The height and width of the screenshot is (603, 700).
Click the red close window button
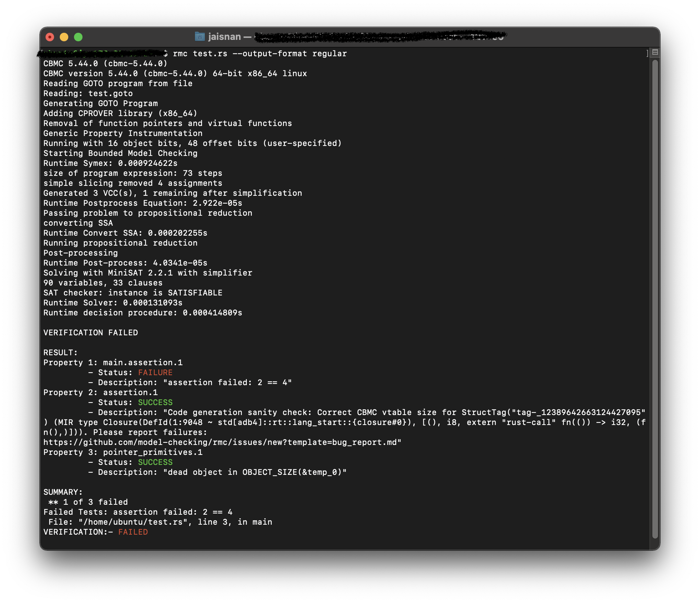click(x=50, y=37)
